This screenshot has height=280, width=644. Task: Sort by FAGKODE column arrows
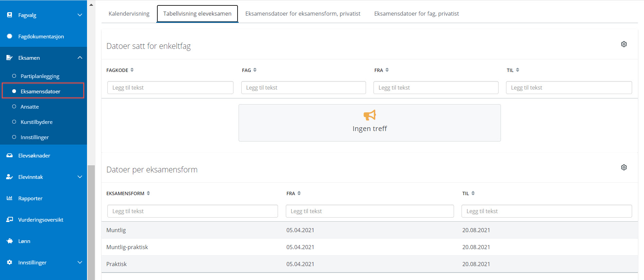[x=132, y=70]
